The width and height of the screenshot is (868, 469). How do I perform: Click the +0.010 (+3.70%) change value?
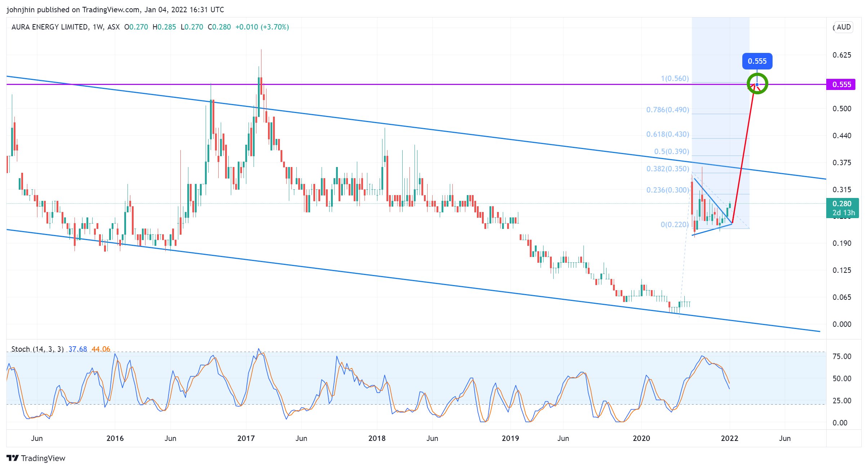click(262, 27)
